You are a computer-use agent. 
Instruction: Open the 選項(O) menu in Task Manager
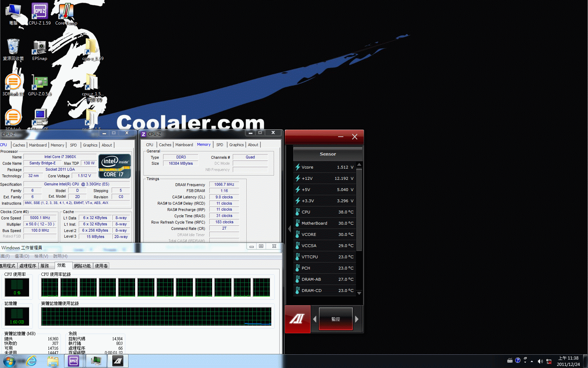[x=22, y=256]
